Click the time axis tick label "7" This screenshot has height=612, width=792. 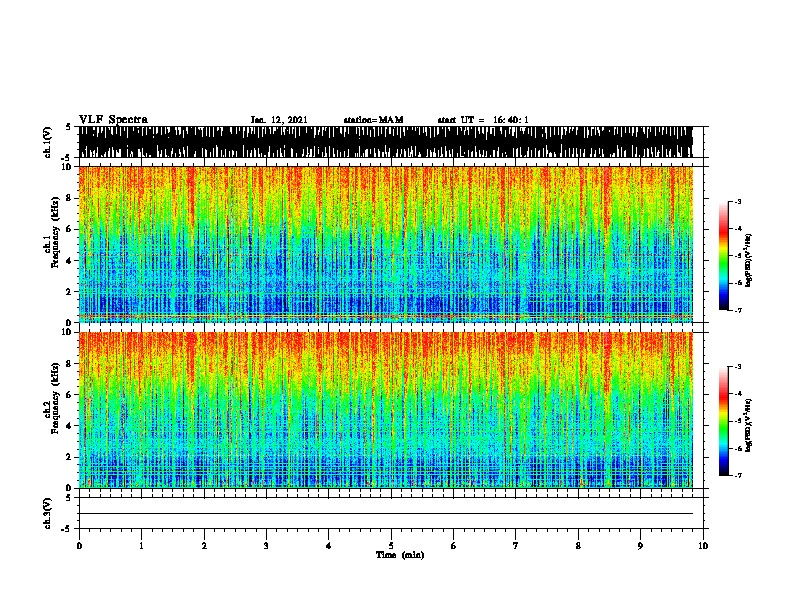[x=516, y=546]
